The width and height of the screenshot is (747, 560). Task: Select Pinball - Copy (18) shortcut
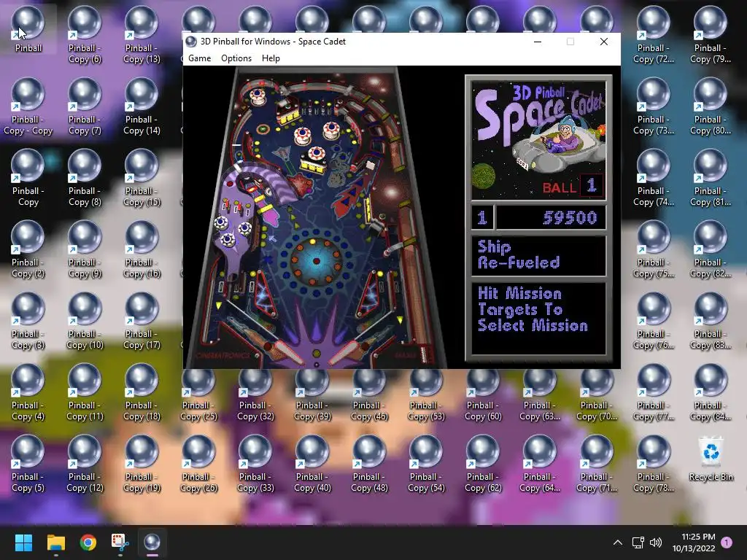click(x=142, y=392)
